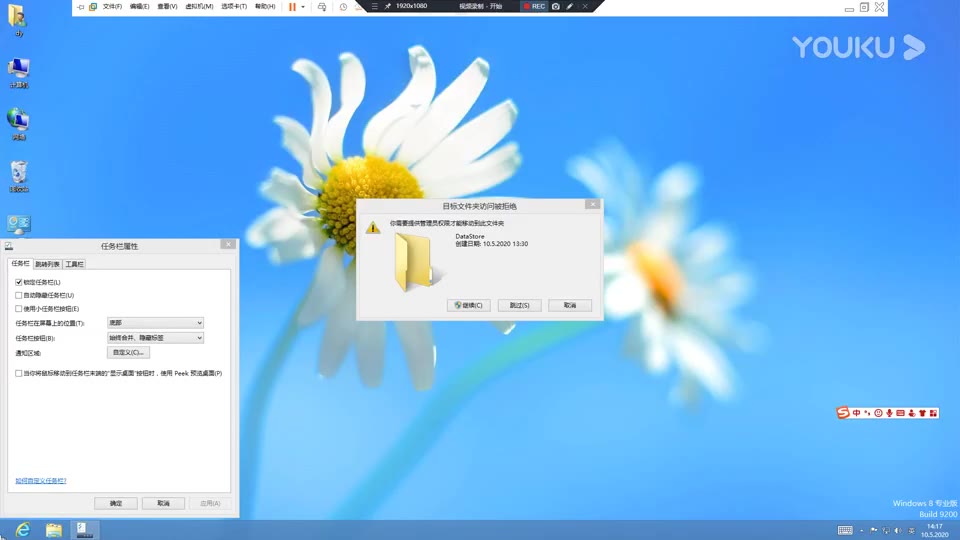
Task: Open taskbar buttons combine dropdown
Action: point(155,338)
